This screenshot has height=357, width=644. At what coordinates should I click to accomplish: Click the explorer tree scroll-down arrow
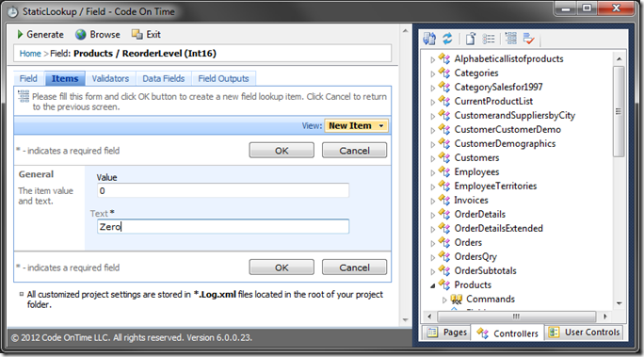coord(619,303)
